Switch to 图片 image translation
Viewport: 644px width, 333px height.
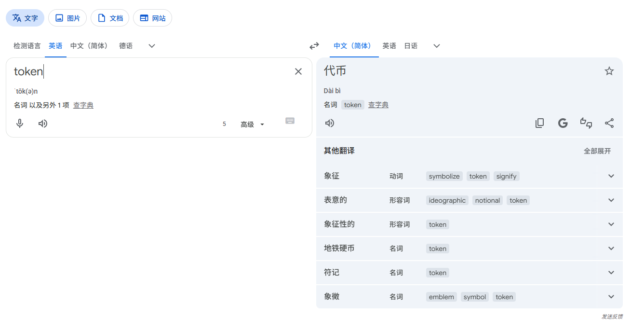coord(67,18)
